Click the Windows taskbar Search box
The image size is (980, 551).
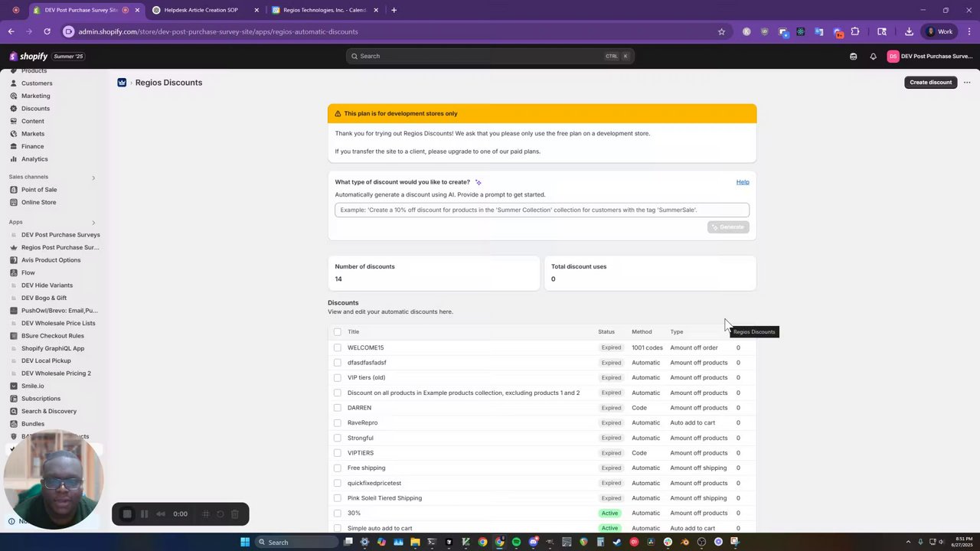pos(296,542)
